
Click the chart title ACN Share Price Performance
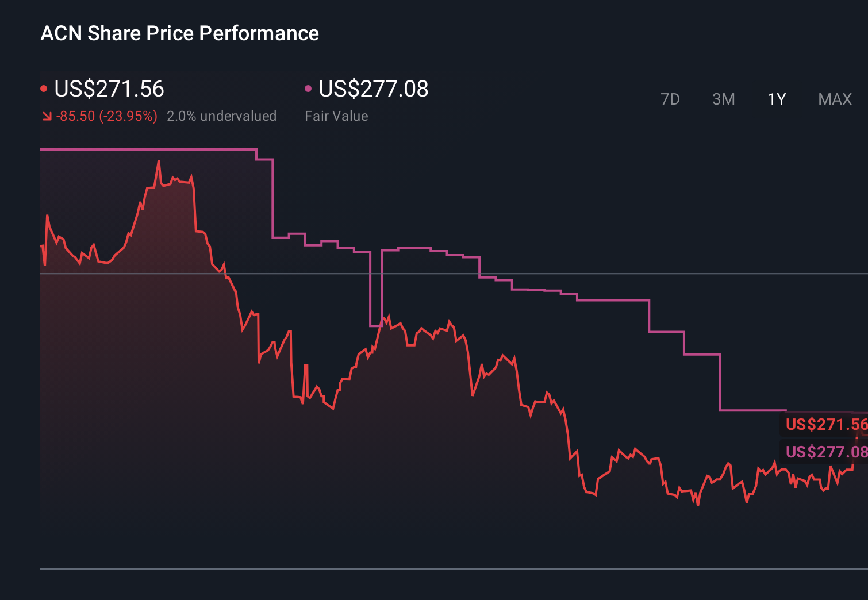(x=179, y=33)
